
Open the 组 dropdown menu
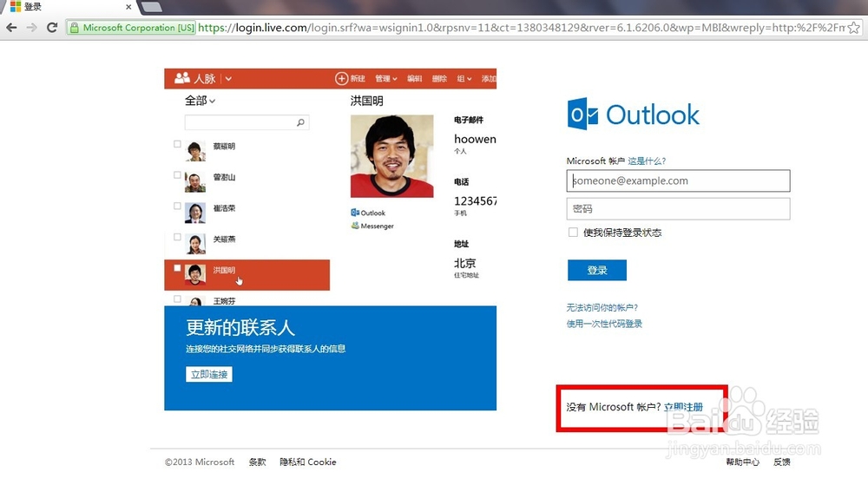click(x=464, y=79)
